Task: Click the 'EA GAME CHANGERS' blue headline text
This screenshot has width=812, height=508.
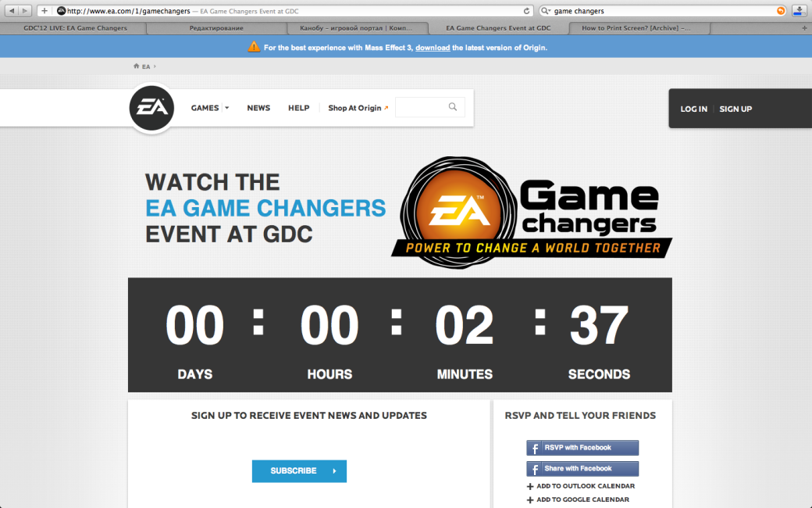Action: coord(265,209)
